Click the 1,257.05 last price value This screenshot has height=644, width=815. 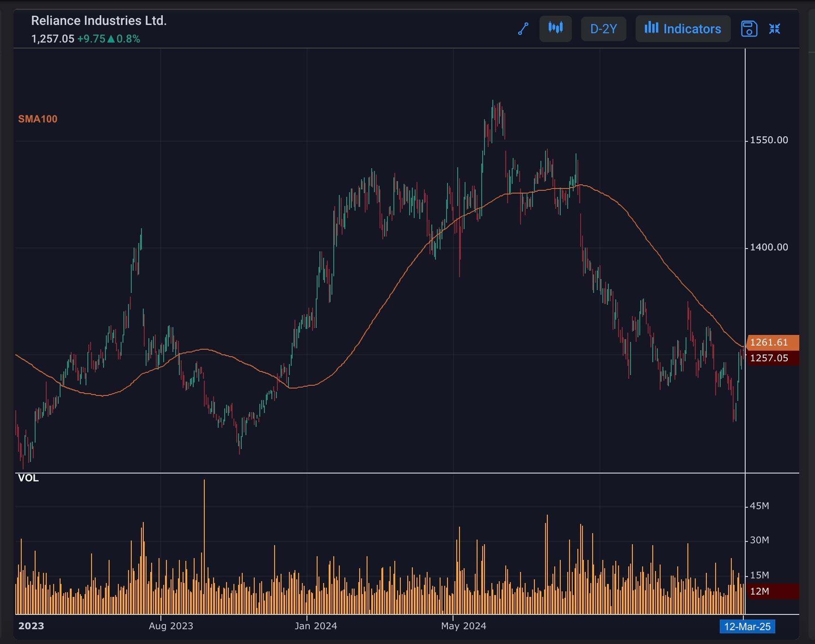click(53, 39)
